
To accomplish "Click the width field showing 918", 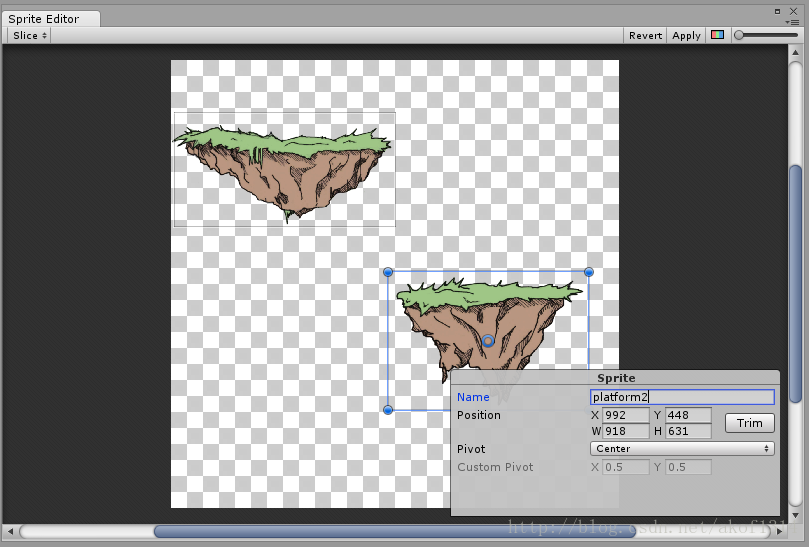I will tap(625, 431).
